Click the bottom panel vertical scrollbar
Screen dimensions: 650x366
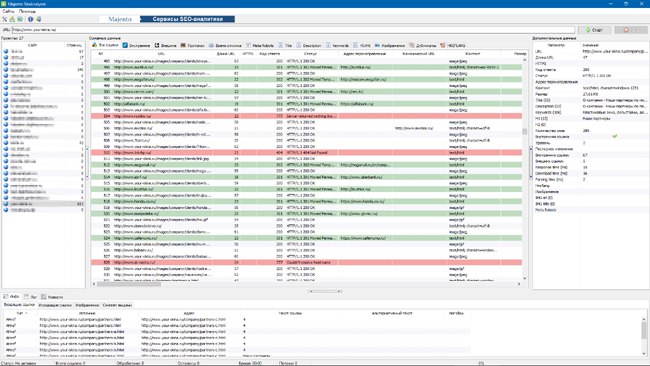click(644, 330)
